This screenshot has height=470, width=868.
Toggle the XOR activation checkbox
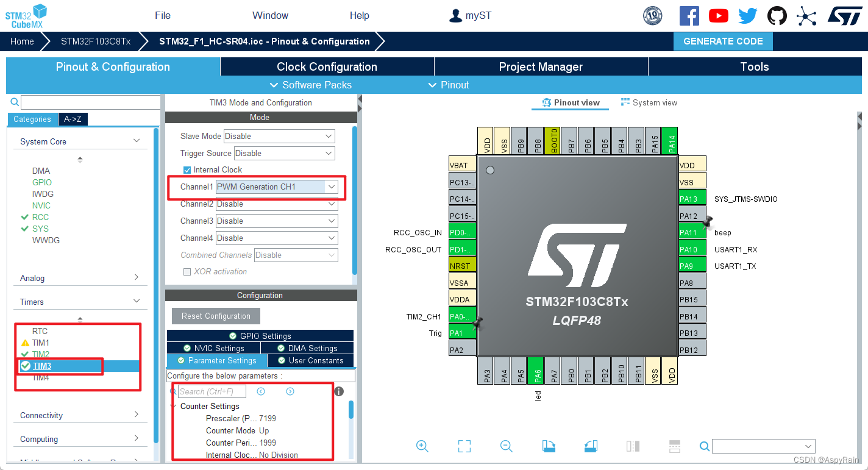187,272
